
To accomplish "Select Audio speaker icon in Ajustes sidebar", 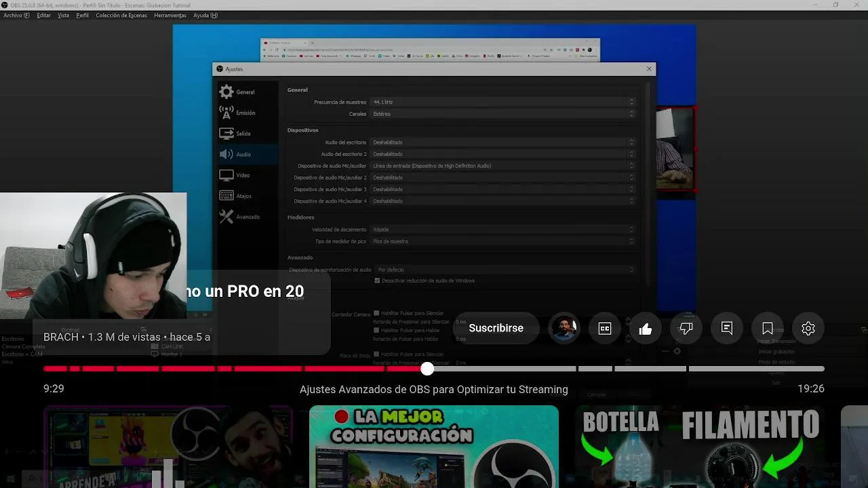I will pyautogui.click(x=226, y=155).
